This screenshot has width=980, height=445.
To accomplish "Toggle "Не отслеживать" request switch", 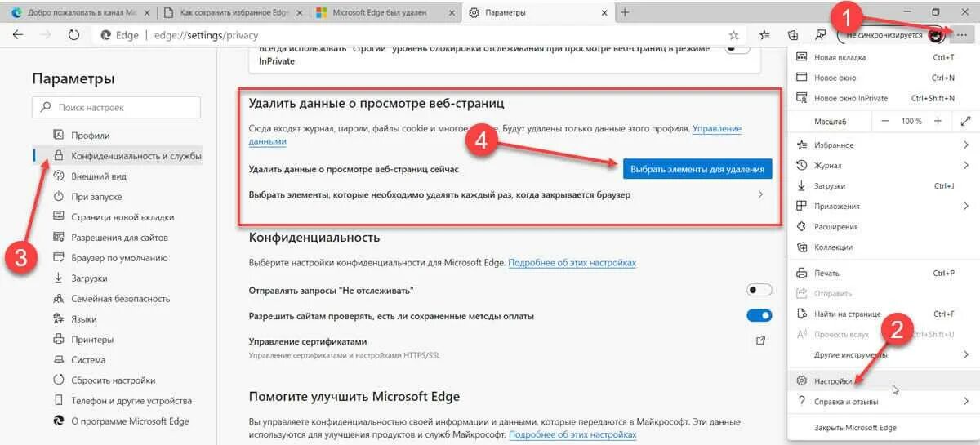I will (759, 290).
